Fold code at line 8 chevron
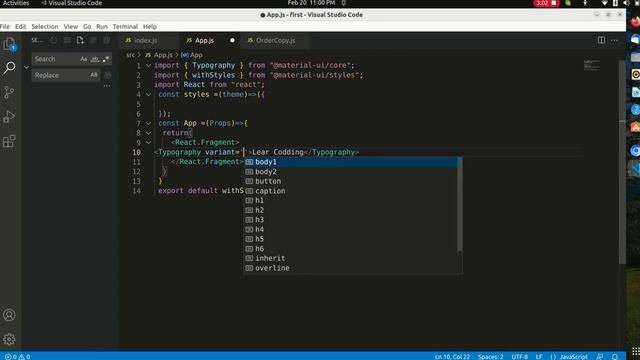Screen dimensions: 640x360 tap(149, 133)
